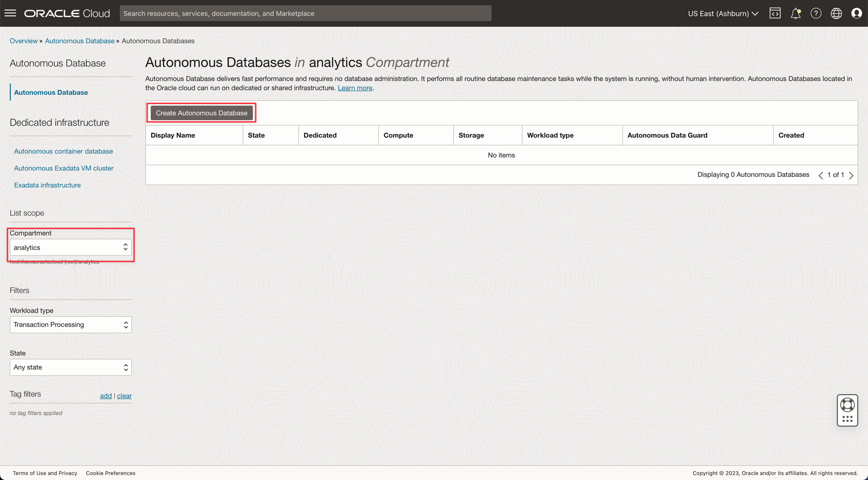Go to Autonomous Database breadcrumb link
This screenshot has width=868, height=480.
click(x=79, y=41)
